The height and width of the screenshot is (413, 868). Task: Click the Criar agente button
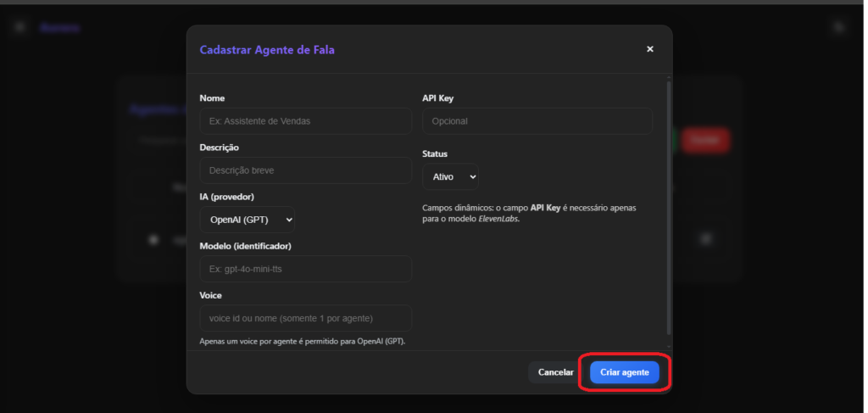point(624,372)
